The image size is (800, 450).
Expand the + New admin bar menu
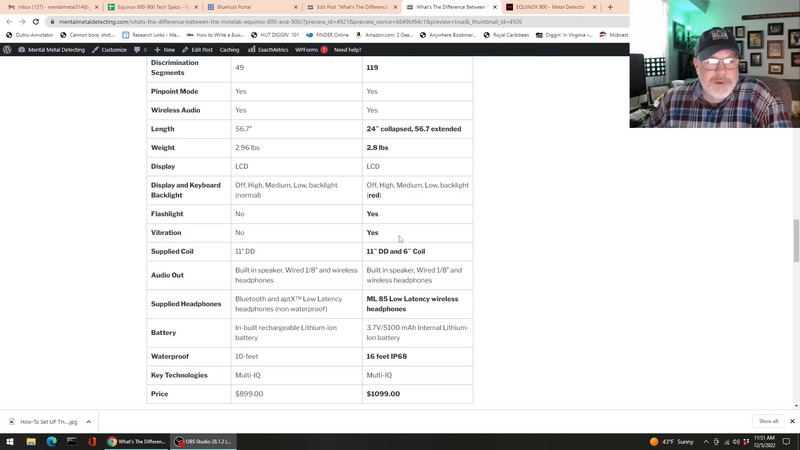(164, 49)
